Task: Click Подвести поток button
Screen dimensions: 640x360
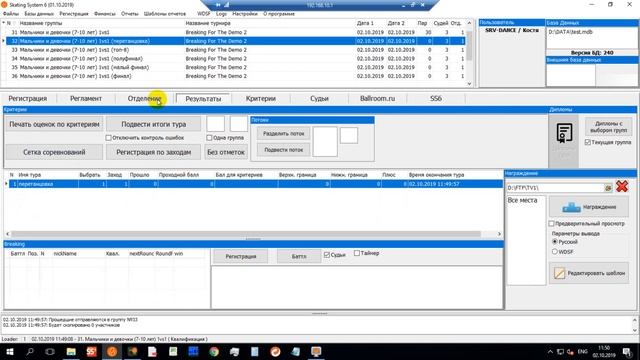Action: (283, 150)
